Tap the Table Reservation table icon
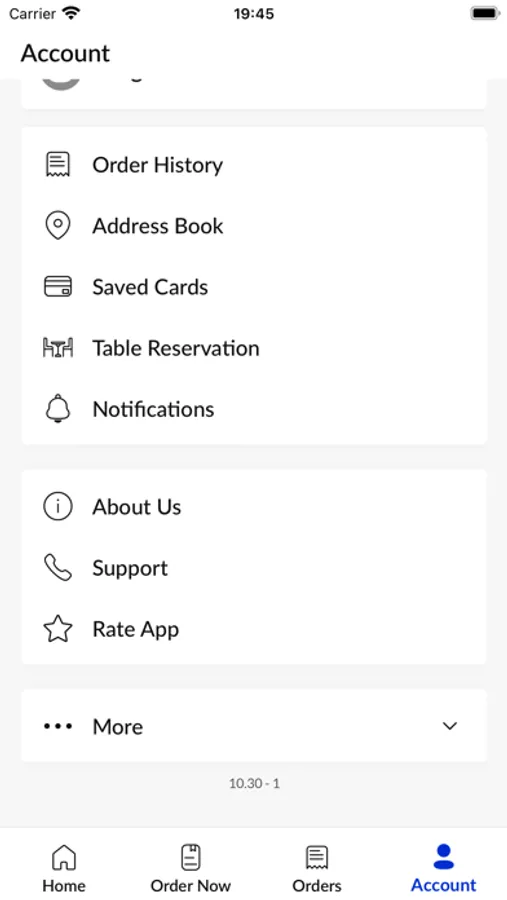507x900 pixels. pyautogui.click(x=58, y=348)
